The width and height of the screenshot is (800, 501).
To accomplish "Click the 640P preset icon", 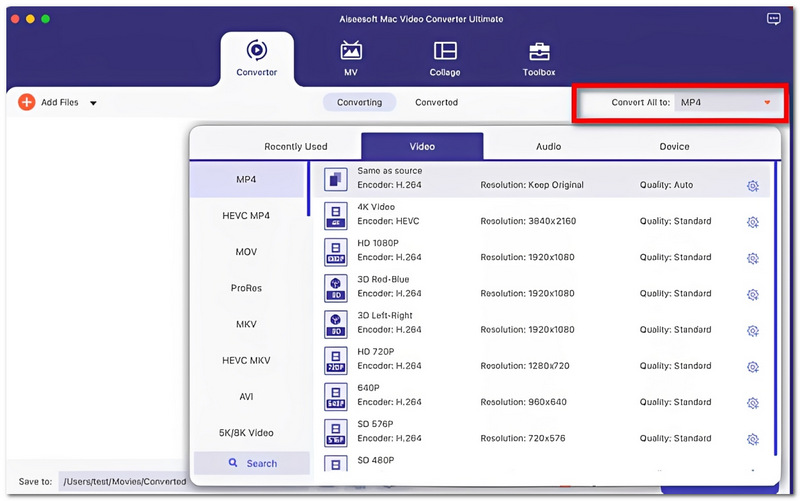I will click(x=336, y=397).
